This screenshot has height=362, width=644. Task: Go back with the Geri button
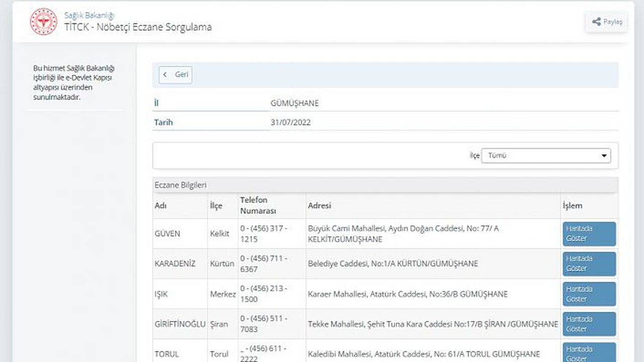[176, 75]
